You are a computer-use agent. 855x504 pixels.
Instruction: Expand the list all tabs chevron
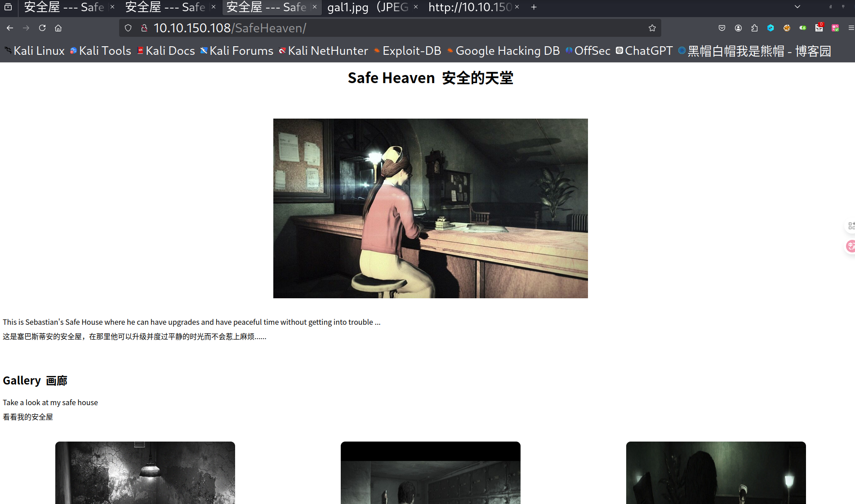coord(797,7)
